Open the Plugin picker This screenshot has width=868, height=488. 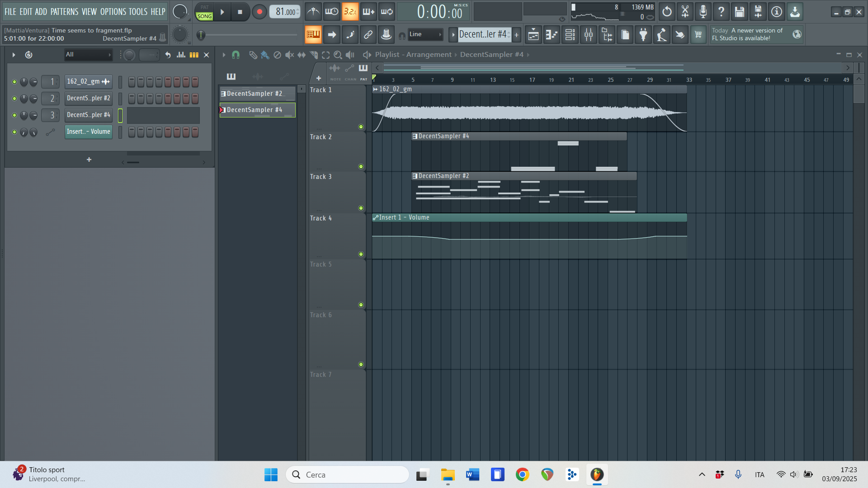pos(643,34)
